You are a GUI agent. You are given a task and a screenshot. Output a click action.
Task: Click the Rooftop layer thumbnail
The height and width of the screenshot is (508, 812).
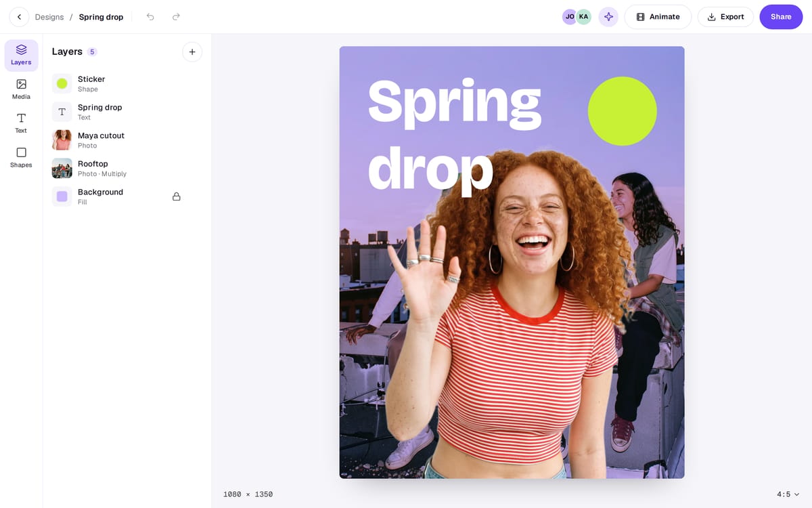pos(62,169)
